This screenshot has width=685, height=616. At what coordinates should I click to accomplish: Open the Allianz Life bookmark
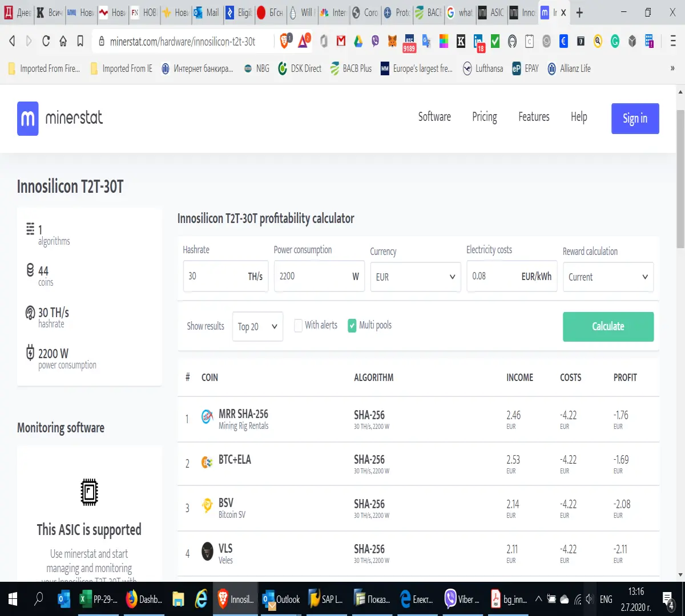coord(569,68)
